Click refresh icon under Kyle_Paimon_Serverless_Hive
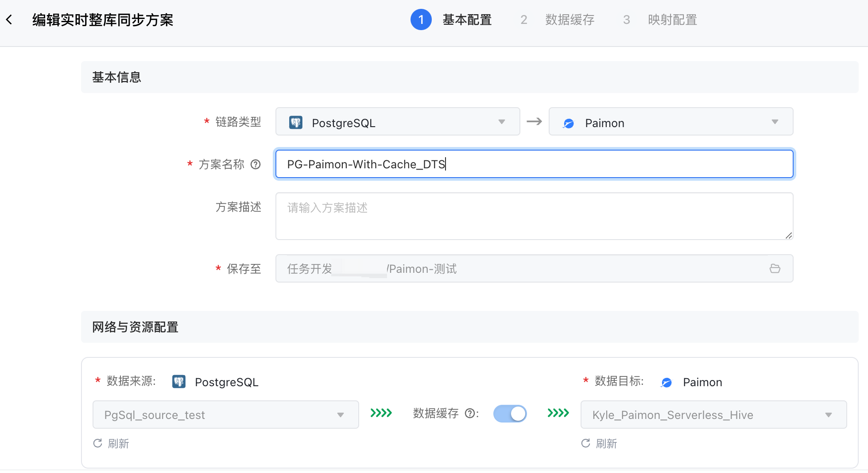The height and width of the screenshot is (473, 868). click(x=585, y=443)
